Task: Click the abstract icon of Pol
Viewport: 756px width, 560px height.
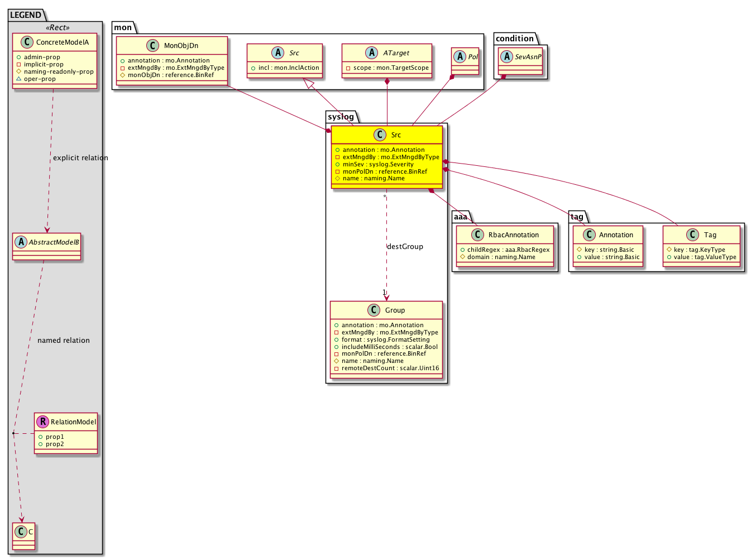Action: click(460, 56)
